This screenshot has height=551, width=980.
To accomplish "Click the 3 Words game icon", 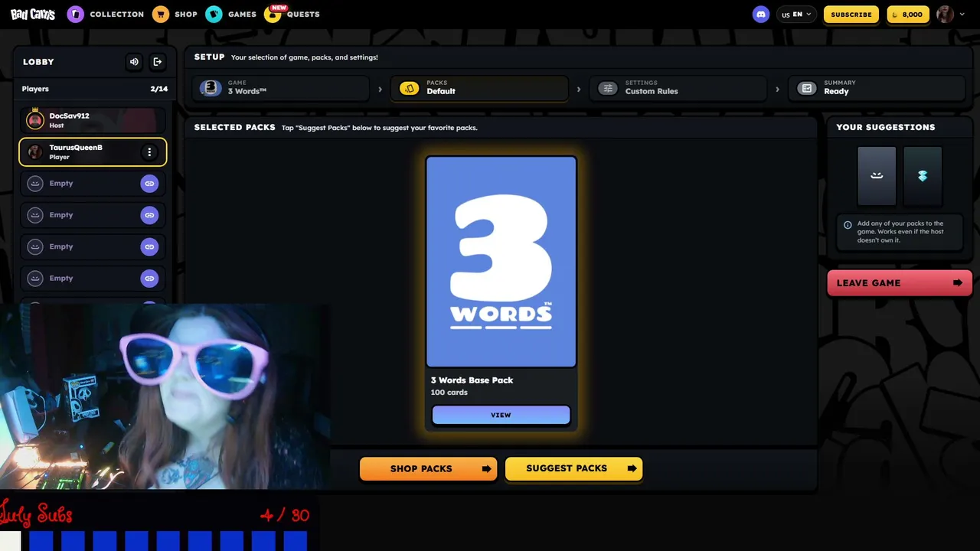I will [211, 88].
